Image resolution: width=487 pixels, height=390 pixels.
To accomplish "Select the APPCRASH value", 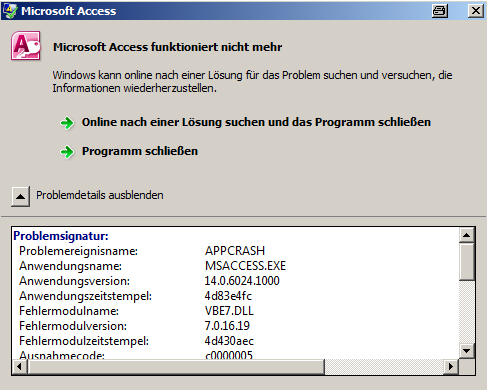I will click(x=235, y=251).
